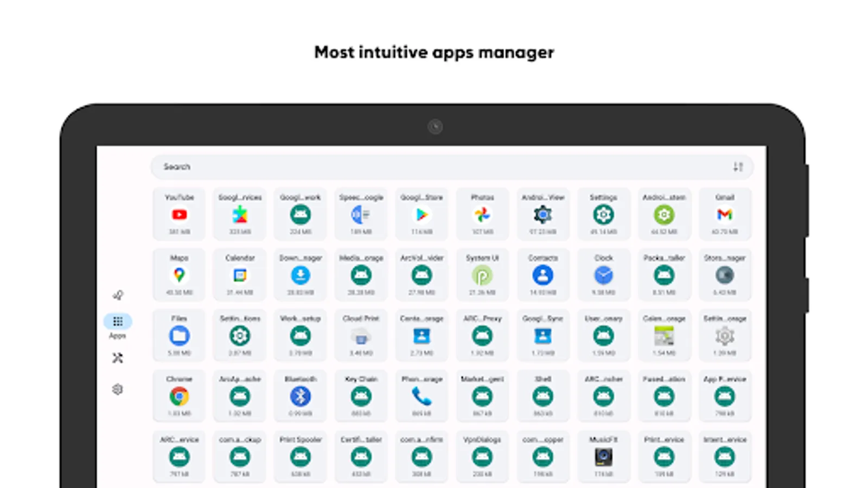Open the Clock app card
This screenshot has height=488, width=868.
click(x=603, y=275)
